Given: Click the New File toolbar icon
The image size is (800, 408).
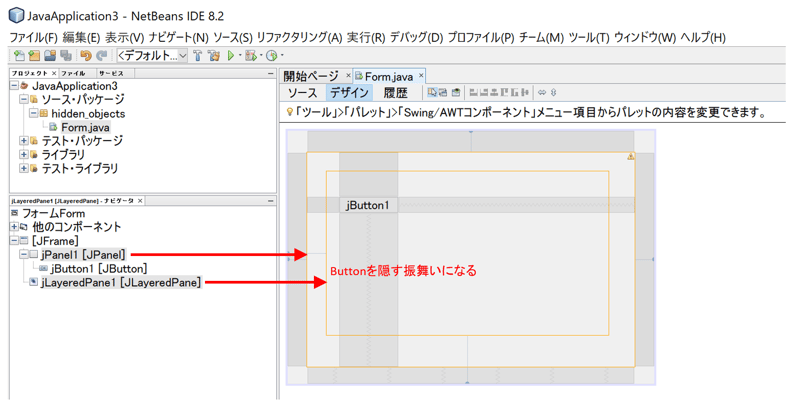Looking at the screenshot, I should (19, 55).
